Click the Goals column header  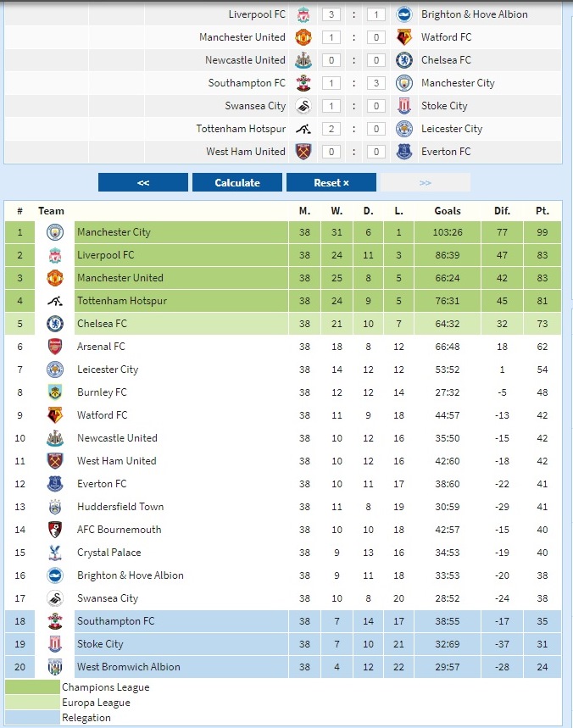coord(448,211)
